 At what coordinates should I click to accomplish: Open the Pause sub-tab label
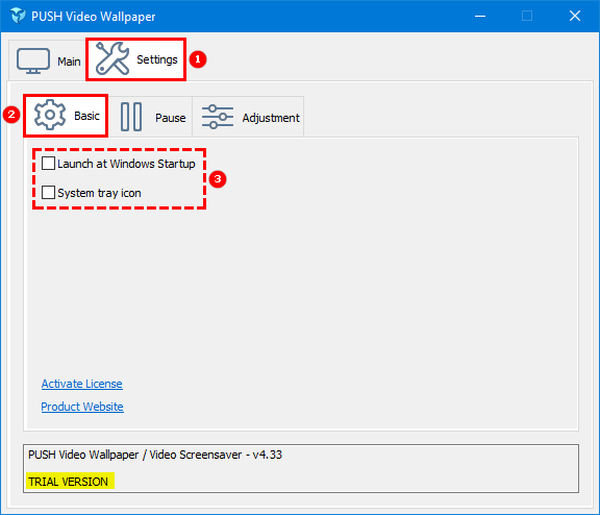click(170, 118)
